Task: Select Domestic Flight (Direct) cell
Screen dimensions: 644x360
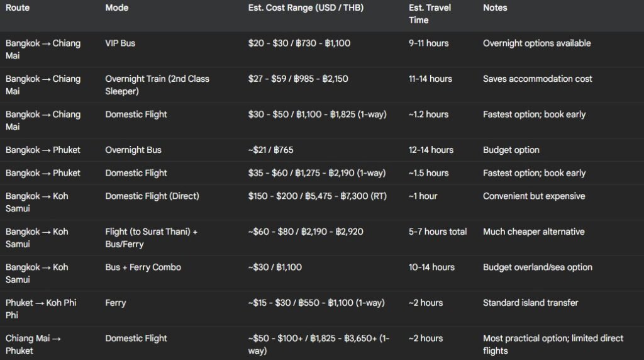Action: (x=152, y=196)
